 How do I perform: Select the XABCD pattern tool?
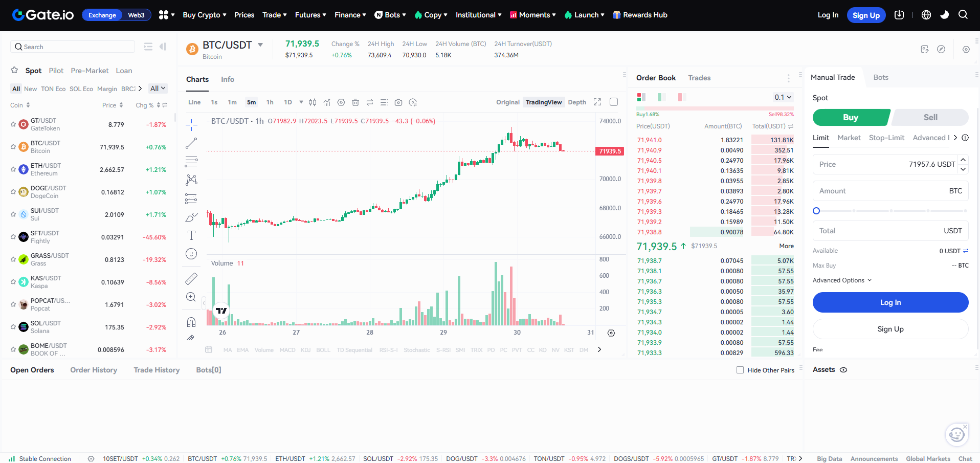(x=191, y=180)
